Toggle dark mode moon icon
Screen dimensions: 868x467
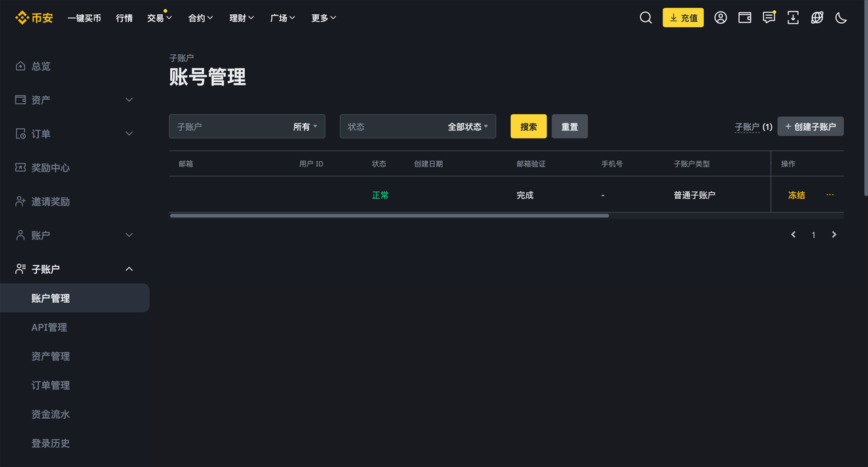(x=841, y=18)
